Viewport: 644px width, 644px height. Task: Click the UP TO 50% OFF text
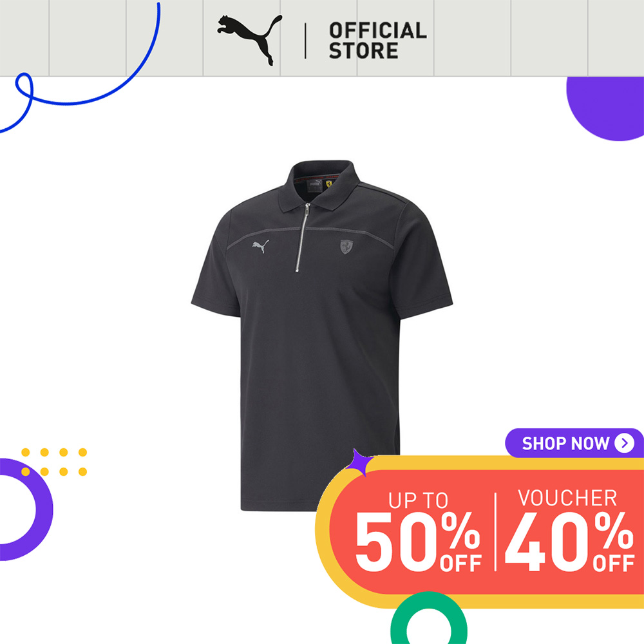click(x=418, y=532)
